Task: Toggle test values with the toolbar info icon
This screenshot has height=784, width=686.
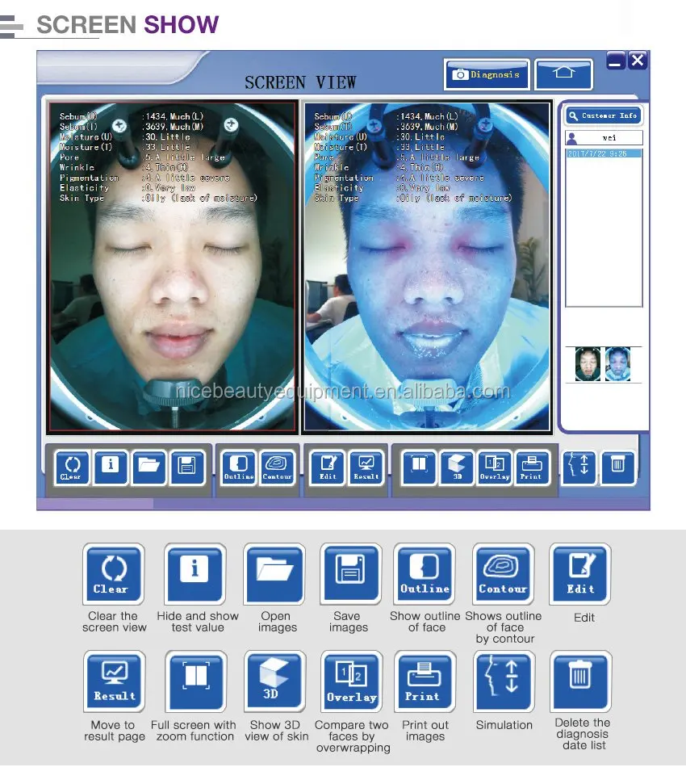Action: coord(111,467)
